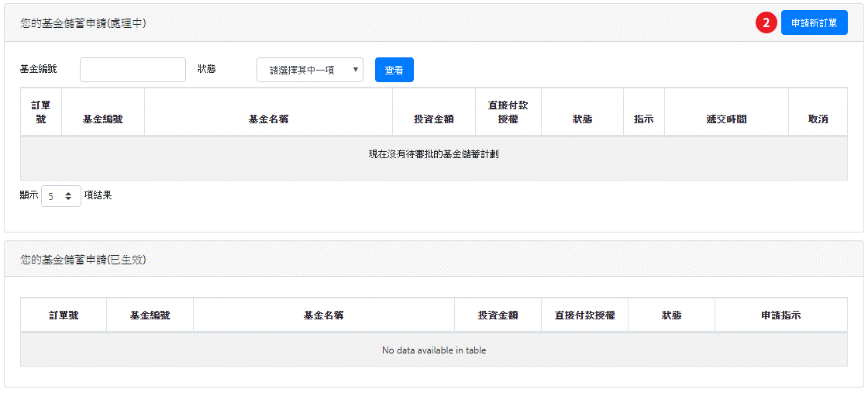
Task: Click 直接付款授權 header in the 處理中 table
Action: pos(508,112)
